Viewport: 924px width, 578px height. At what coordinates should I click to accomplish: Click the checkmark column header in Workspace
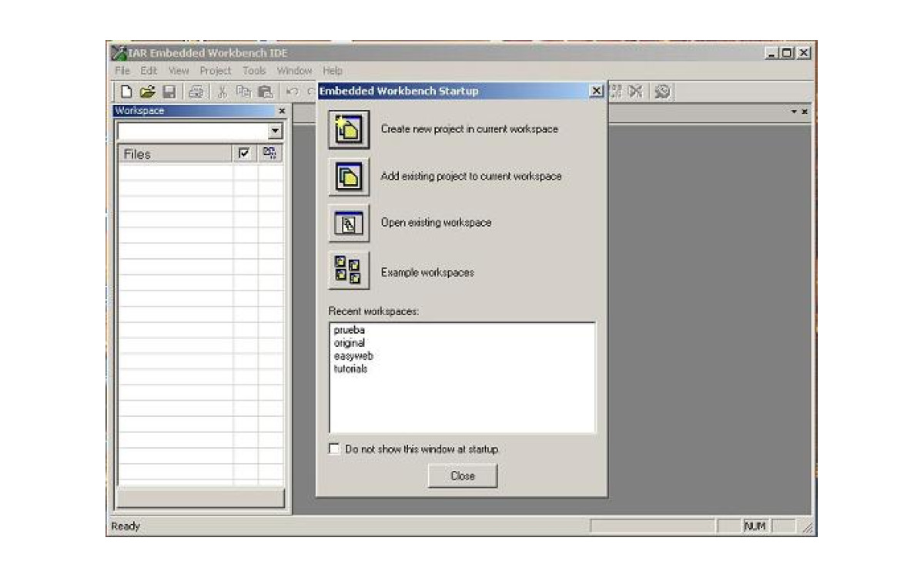point(244,153)
